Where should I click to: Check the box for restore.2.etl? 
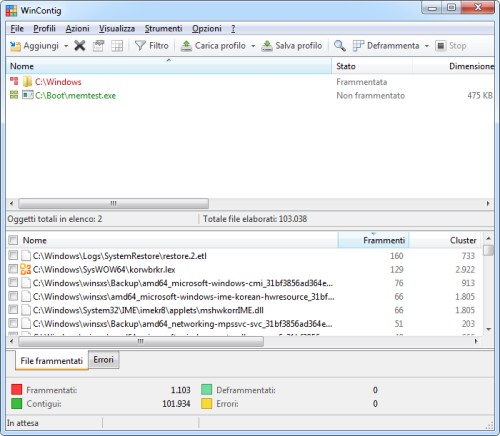(13, 256)
